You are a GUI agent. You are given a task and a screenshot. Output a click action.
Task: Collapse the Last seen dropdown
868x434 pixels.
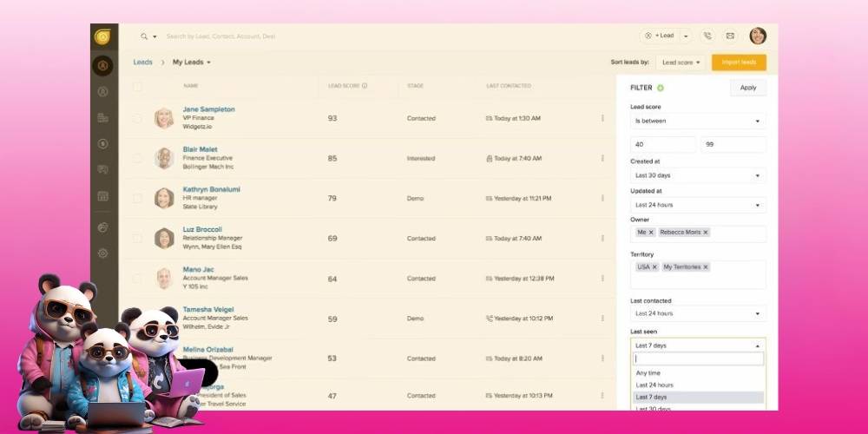click(x=698, y=345)
